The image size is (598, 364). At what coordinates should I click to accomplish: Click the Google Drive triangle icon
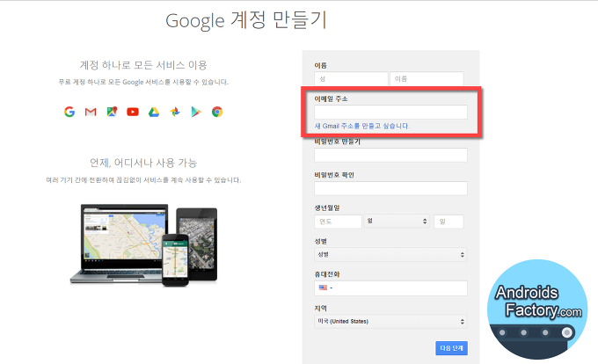pos(154,112)
